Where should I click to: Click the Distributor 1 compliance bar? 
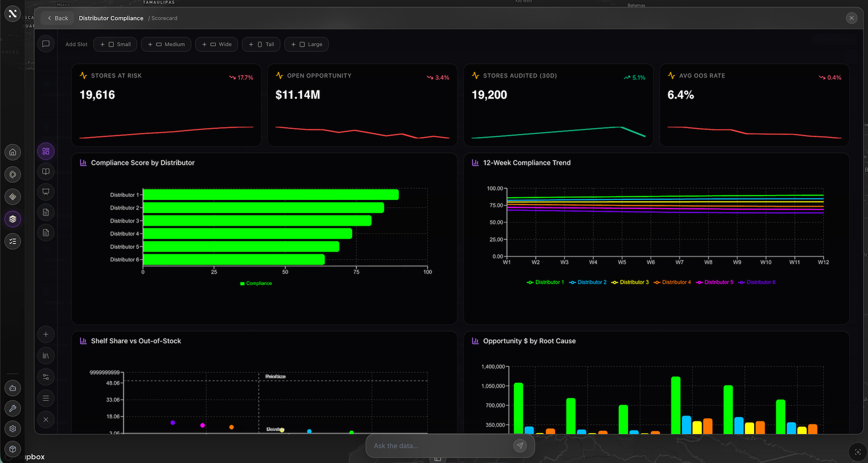[271, 195]
